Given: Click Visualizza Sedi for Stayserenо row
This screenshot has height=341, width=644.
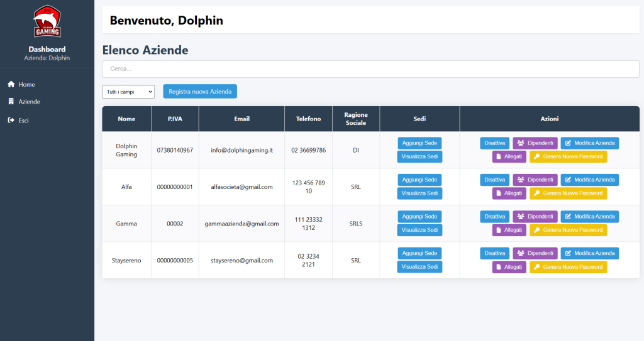Looking at the screenshot, I should tap(419, 267).
